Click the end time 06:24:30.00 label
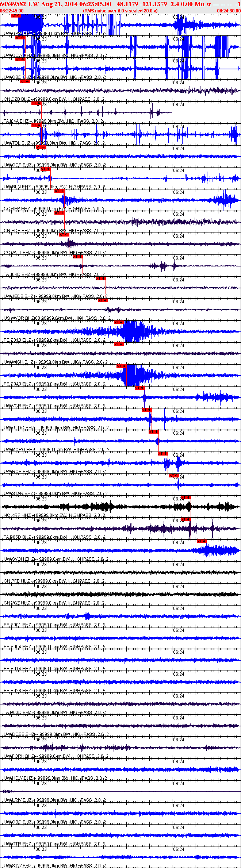The width and height of the screenshot is (241, 868). [229, 11]
